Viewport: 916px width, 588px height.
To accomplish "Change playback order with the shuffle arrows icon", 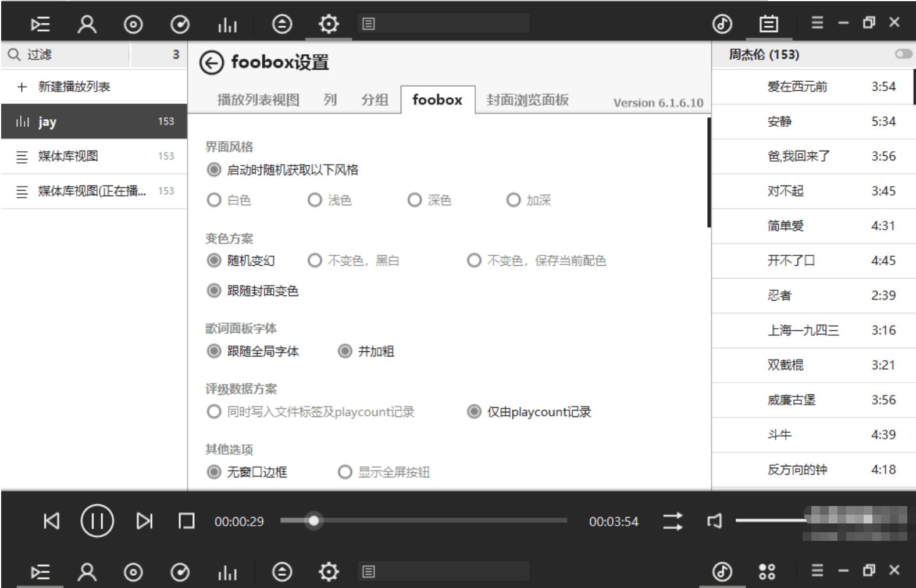I will pyautogui.click(x=673, y=521).
